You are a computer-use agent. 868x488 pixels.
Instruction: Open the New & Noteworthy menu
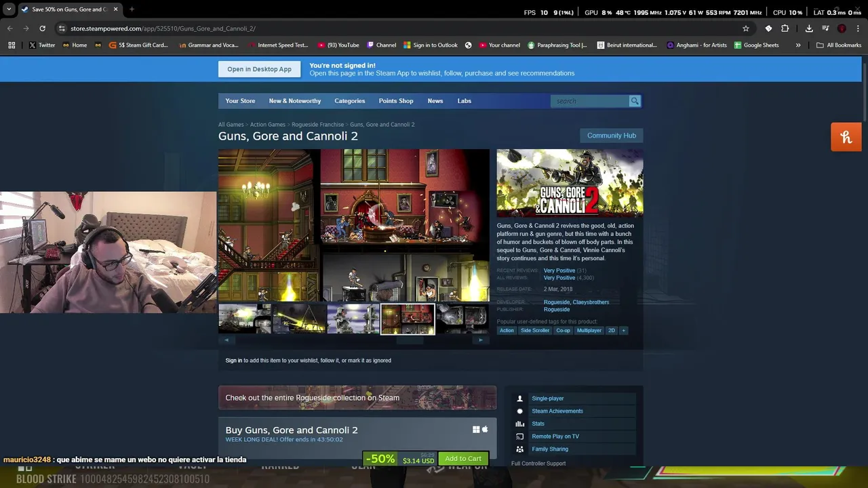click(295, 101)
